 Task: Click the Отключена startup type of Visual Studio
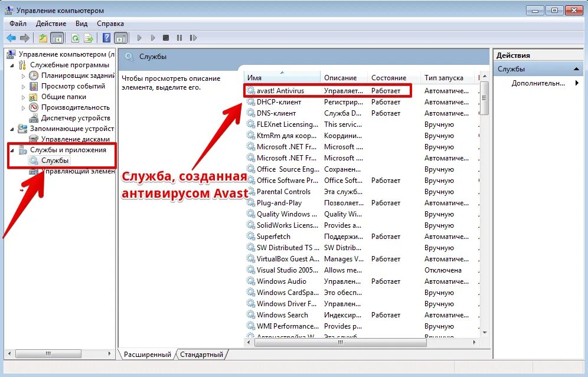click(x=443, y=270)
